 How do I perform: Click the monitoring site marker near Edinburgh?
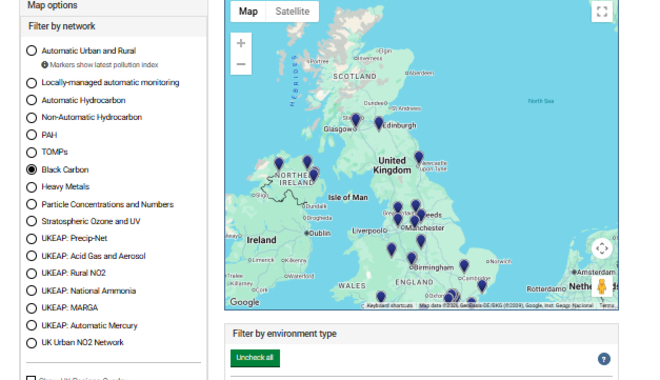(379, 123)
